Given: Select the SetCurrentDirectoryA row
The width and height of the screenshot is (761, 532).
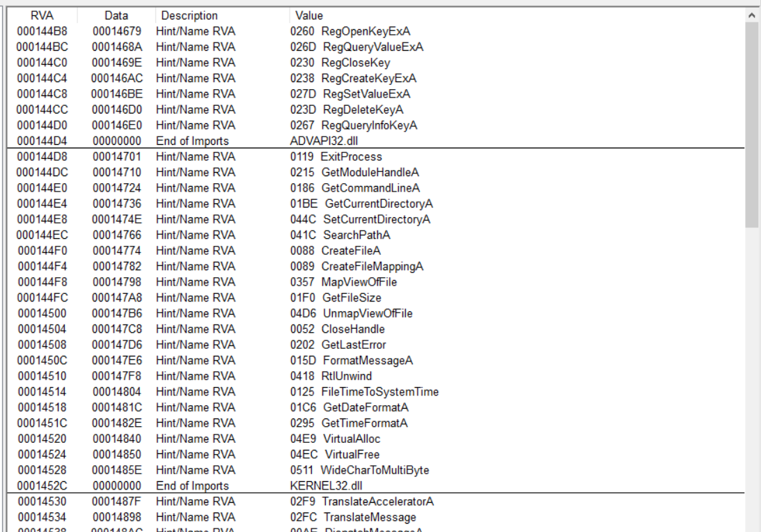Looking at the screenshot, I should (376, 219).
